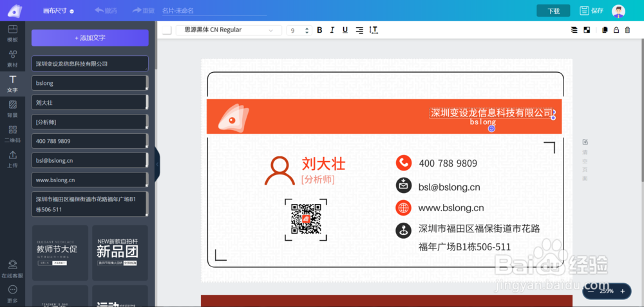
Task: Click the 重做 redo button
Action: click(143, 11)
